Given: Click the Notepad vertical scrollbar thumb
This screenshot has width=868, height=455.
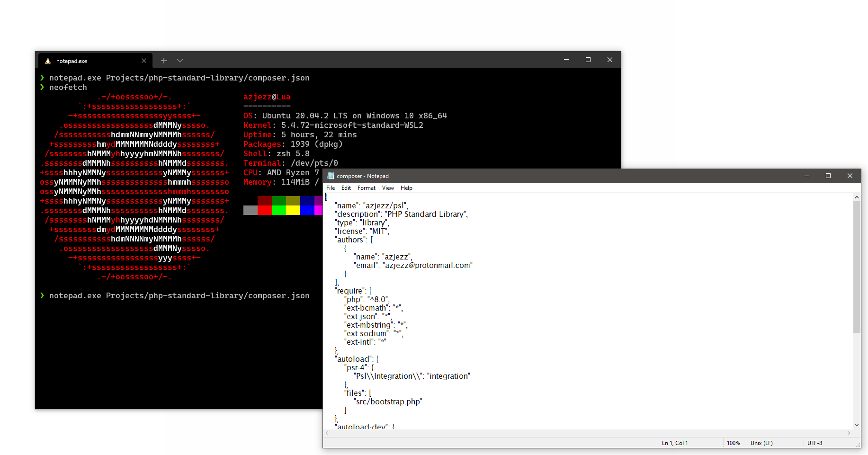Looking at the screenshot, I should point(857,267).
